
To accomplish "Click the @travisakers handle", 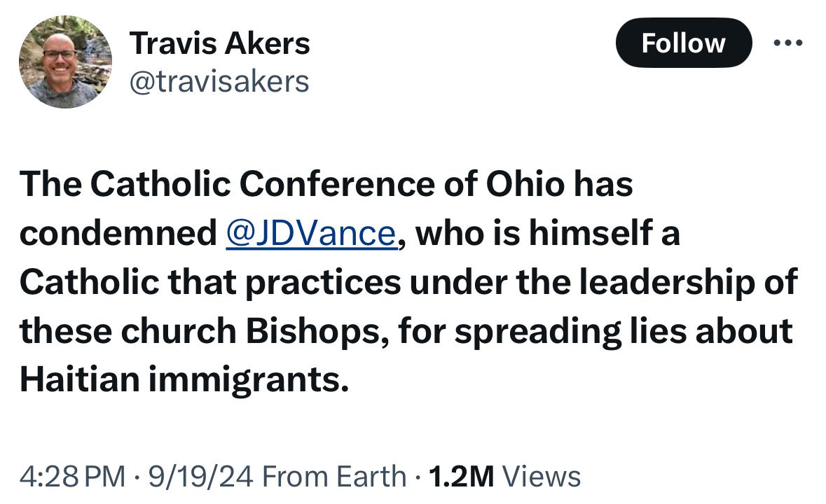I will (219, 82).
